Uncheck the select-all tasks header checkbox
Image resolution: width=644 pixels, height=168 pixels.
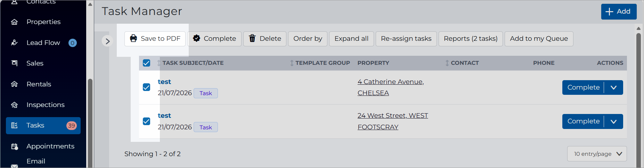(147, 63)
